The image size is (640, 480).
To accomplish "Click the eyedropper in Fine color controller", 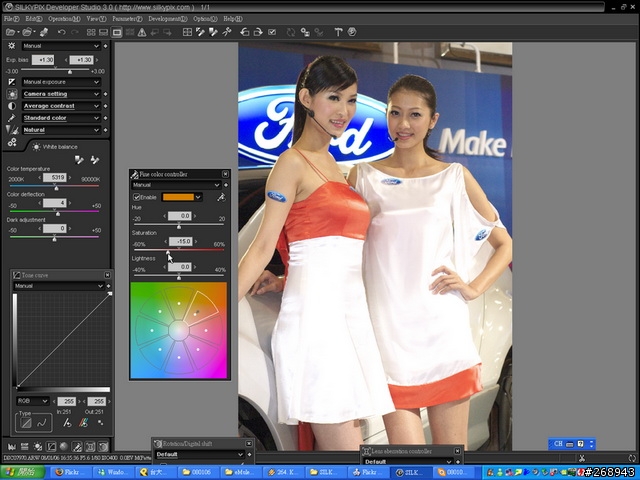I will coord(221,197).
